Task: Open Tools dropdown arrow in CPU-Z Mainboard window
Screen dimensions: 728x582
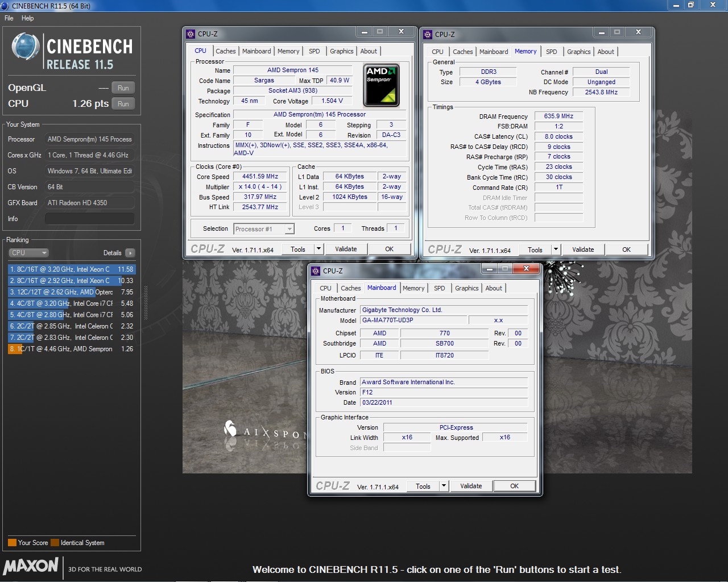Action: 444,486
